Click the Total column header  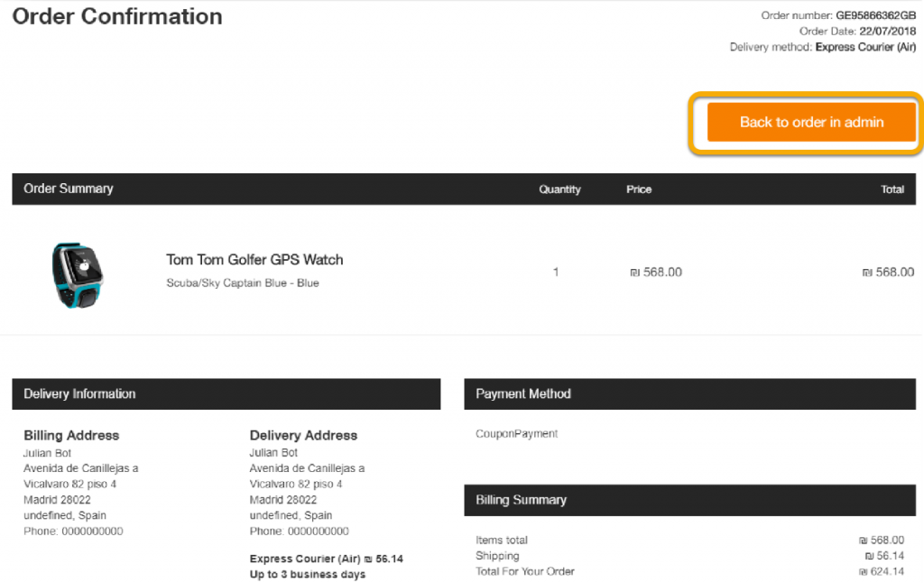pos(892,190)
